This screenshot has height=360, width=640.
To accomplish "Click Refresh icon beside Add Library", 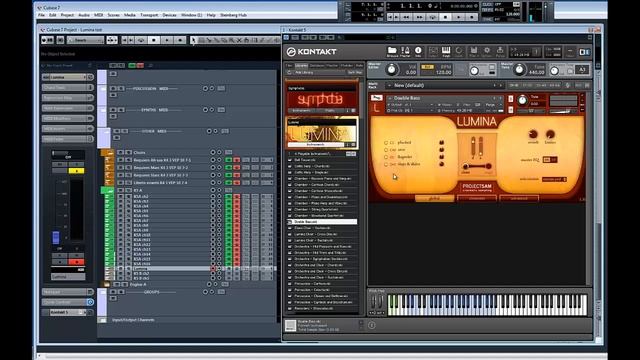I will pyautogui.click(x=290, y=72).
